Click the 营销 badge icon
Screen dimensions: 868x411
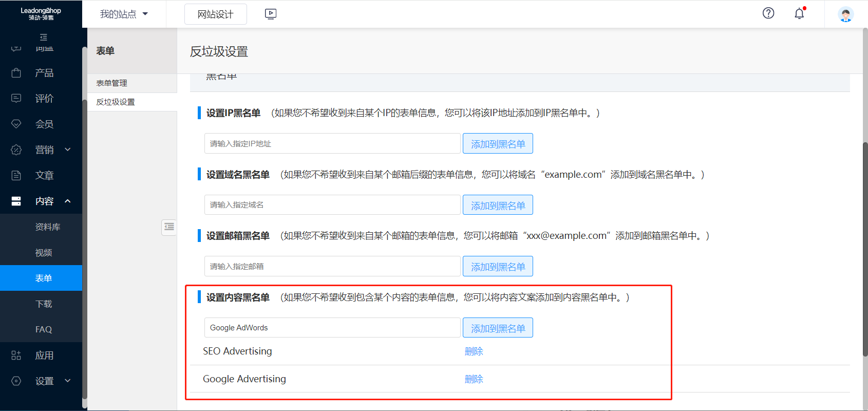click(16, 150)
